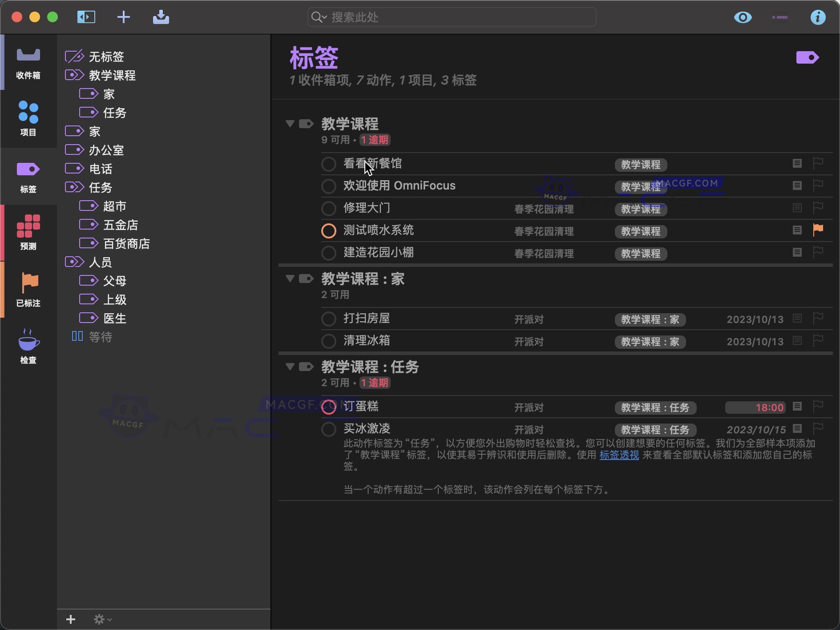
Task: Mark 订蛋糕 task as complete
Action: [328, 407]
